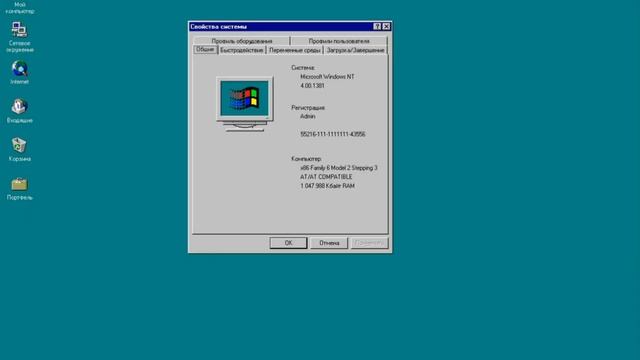Click the 'AT/AT COMPATIBLE' text
The height and width of the screenshot is (360, 640).
[x=326, y=177]
